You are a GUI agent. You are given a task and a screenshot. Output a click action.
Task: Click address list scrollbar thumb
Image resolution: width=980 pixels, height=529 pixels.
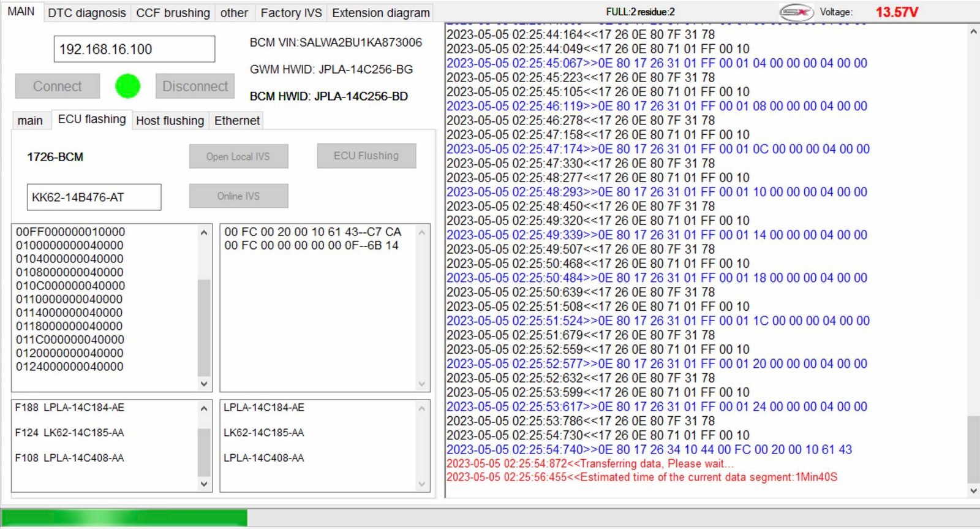204,327
